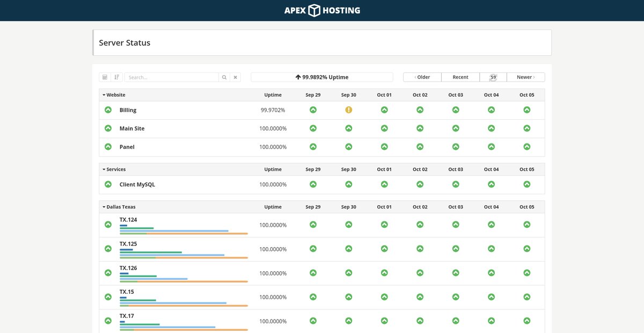644x333 pixels.
Task: Click the Main Site current status icon
Action: (108, 128)
